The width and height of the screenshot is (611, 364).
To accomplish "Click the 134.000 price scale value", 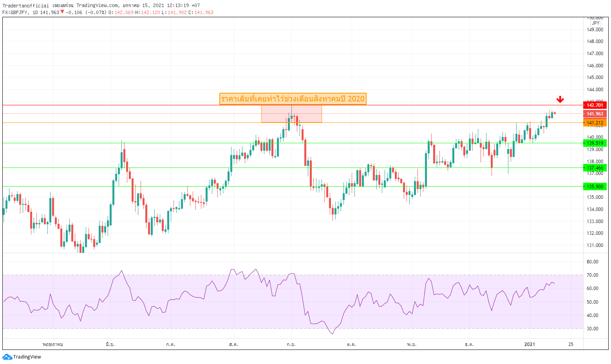I will point(595,209).
